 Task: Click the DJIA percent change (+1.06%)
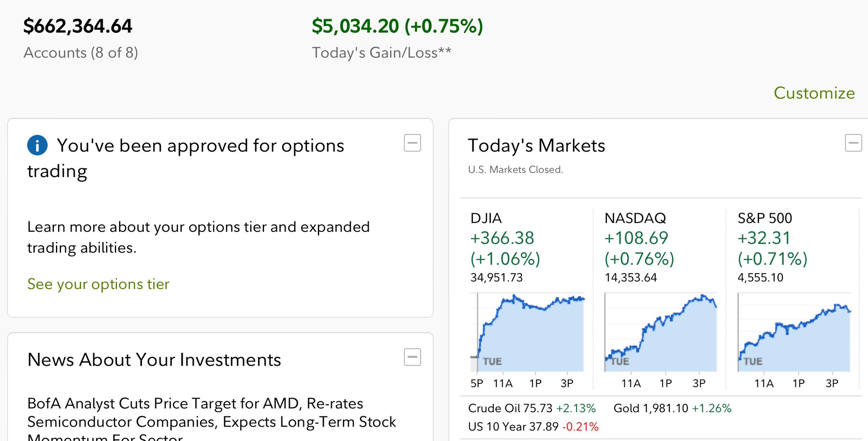pos(505,259)
